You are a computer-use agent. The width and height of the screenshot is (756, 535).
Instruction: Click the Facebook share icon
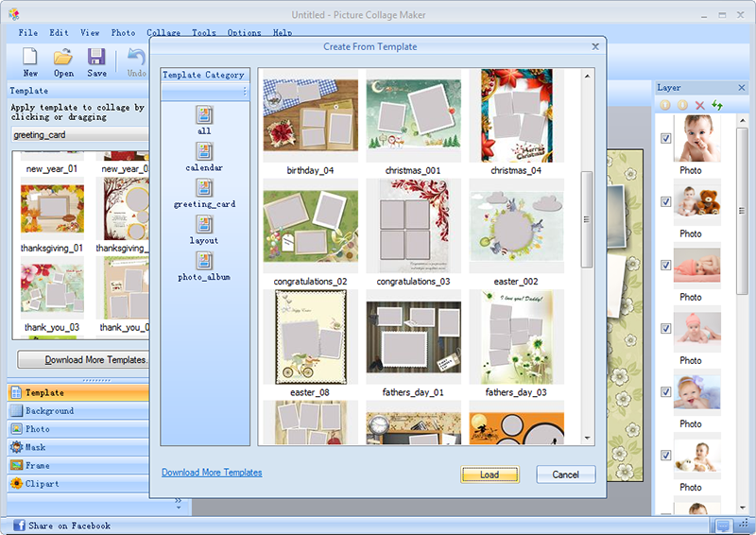click(x=18, y=526)
